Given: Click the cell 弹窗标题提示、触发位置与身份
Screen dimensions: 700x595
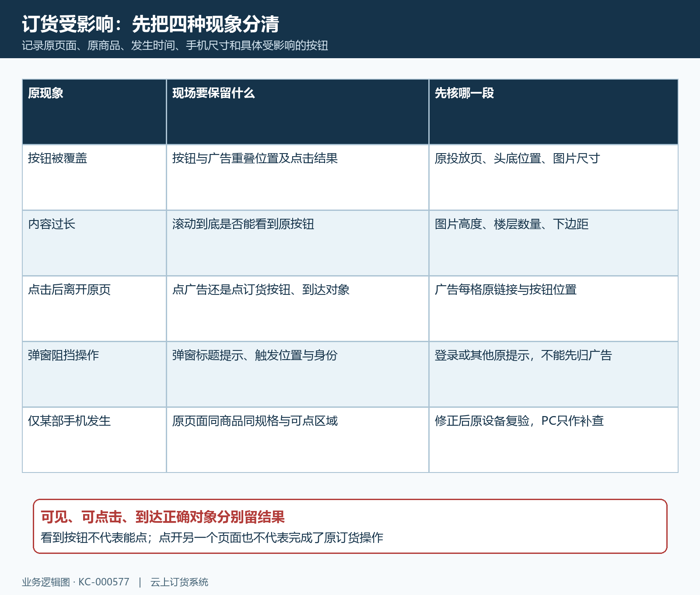Looking at the screenshot, I should coord(297,374).
